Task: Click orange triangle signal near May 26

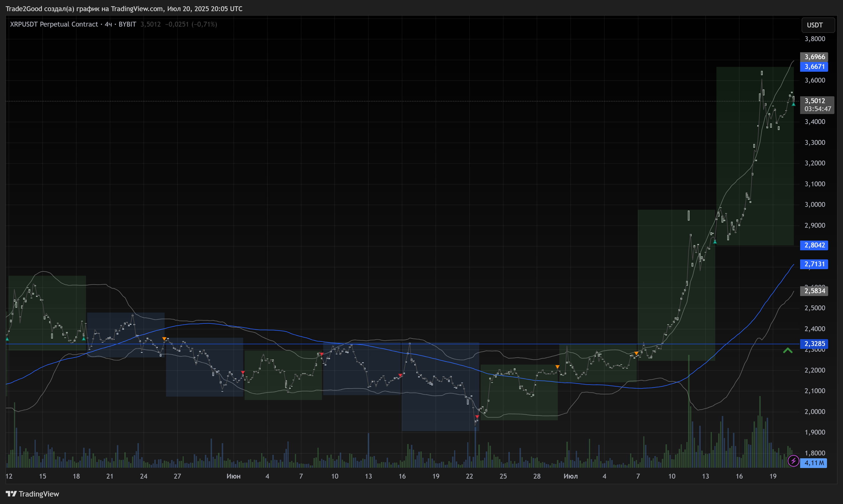Action: (x=164, y=339)
